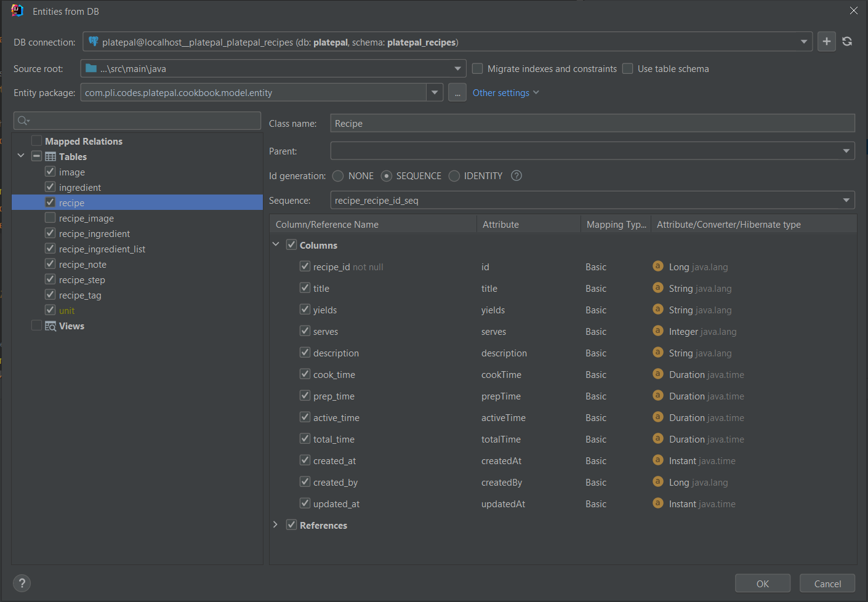Viewport: 868px width, 602px height.
Task: Expand Other settings link
Action: [505, 93]
